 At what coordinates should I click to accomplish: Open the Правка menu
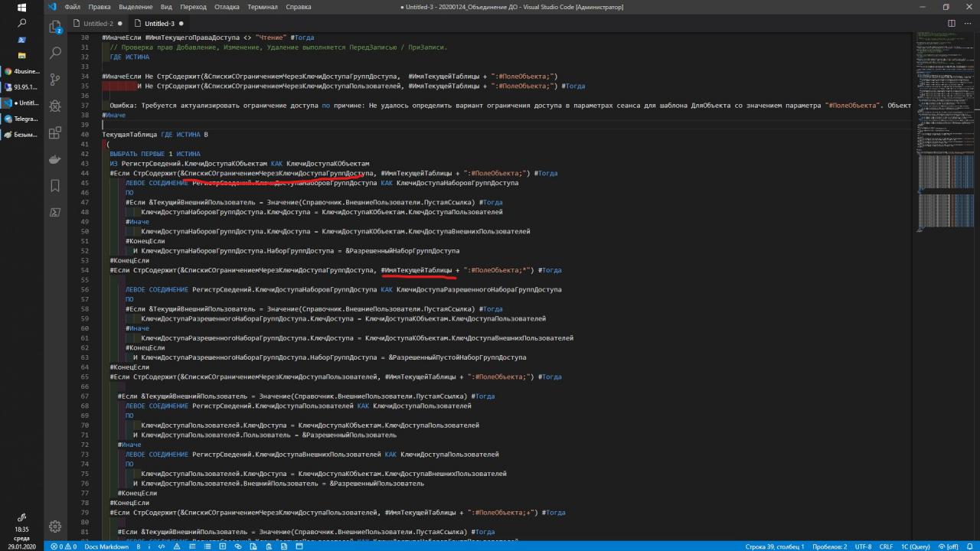pyautogui.click(x=100, y=7)
